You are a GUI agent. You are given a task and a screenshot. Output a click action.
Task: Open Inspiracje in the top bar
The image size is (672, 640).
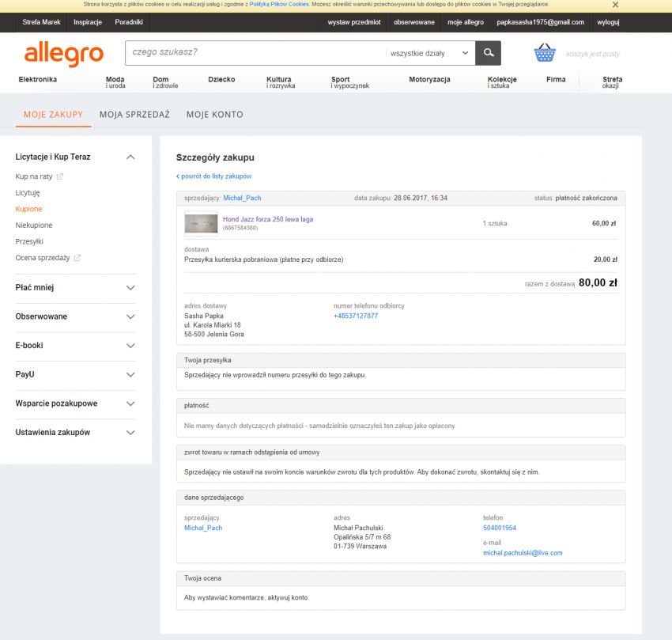coord(88,22)
